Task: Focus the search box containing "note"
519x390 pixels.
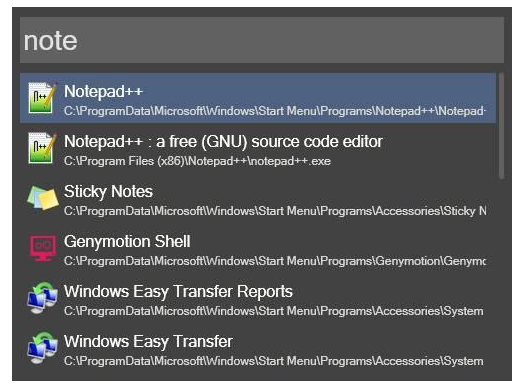Action: tap(262, 40)
